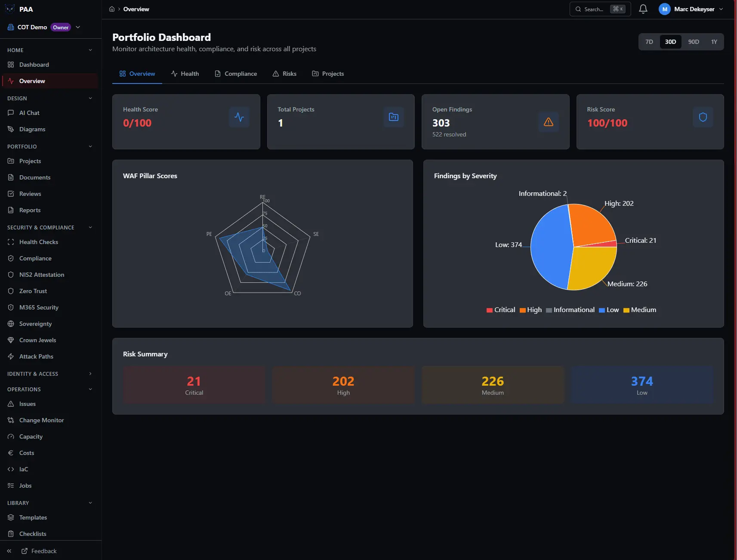The width and height of the screenshot is (737, 560).
Task: Click the Overview breadcrumb text
Action: (136, 9)
